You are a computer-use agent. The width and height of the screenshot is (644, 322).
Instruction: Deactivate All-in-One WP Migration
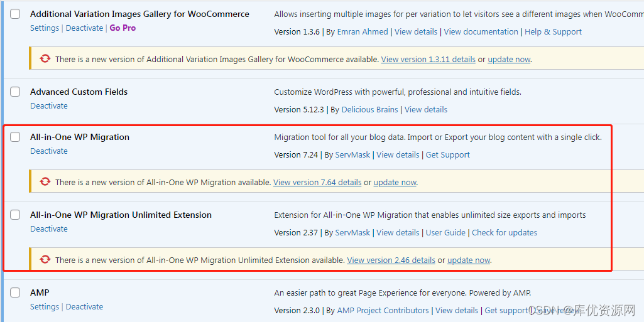49,151
